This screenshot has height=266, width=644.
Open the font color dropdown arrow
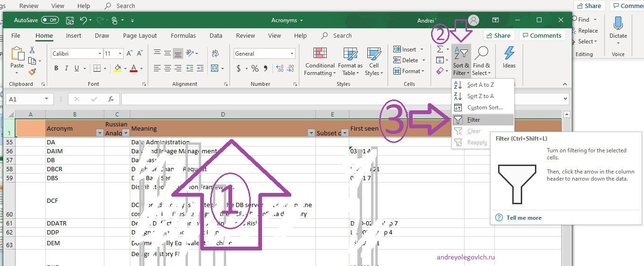[x=141, y=68]
